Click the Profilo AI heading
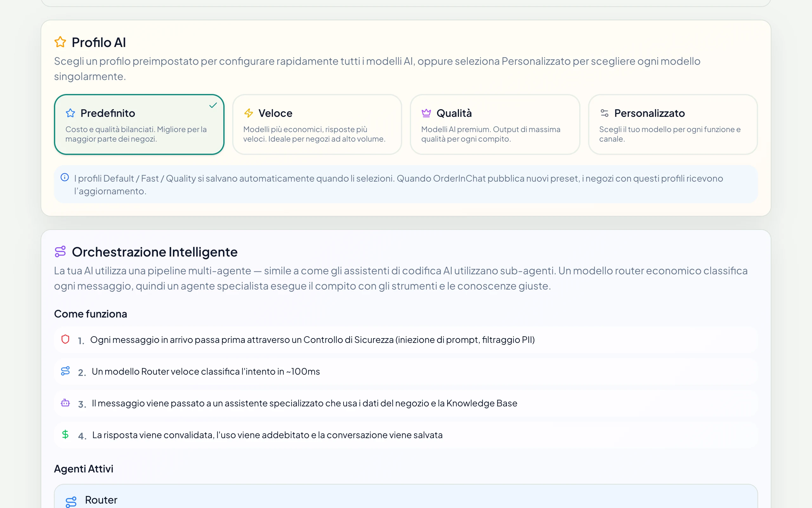Viewport: 812px width, 508px height. click(99, 42)
